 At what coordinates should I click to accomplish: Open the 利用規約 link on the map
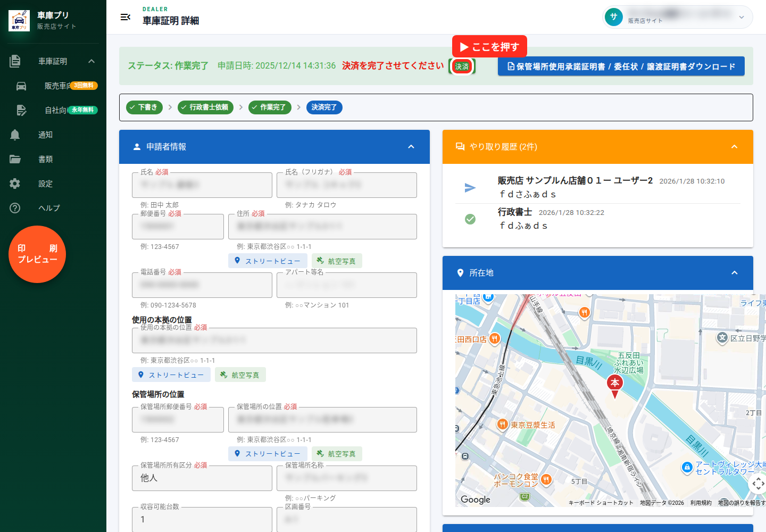pos(701,503)
